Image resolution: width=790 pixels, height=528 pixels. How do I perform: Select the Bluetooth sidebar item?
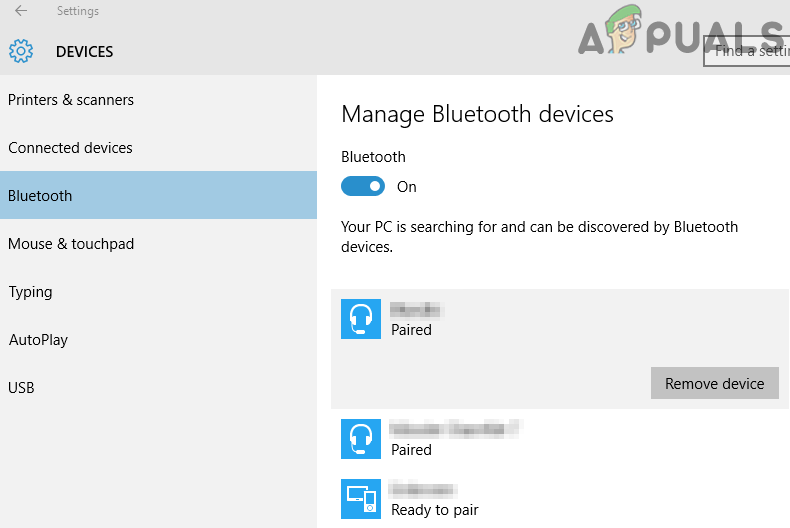(40, 196)
